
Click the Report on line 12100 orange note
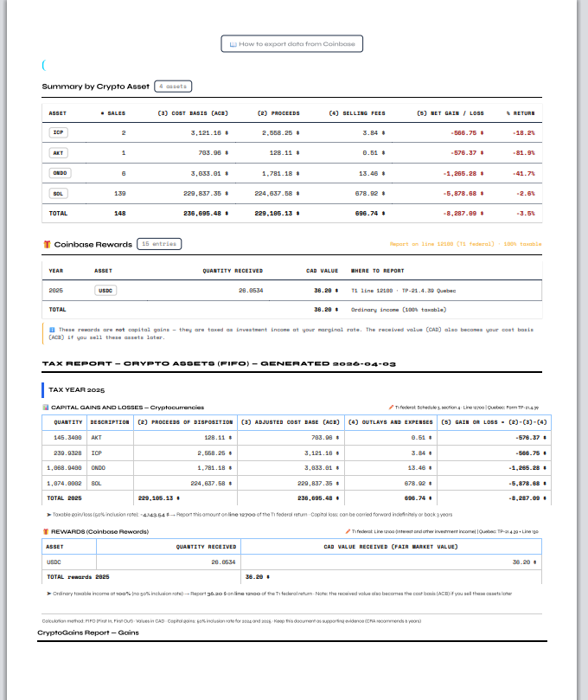pos(466,244)
